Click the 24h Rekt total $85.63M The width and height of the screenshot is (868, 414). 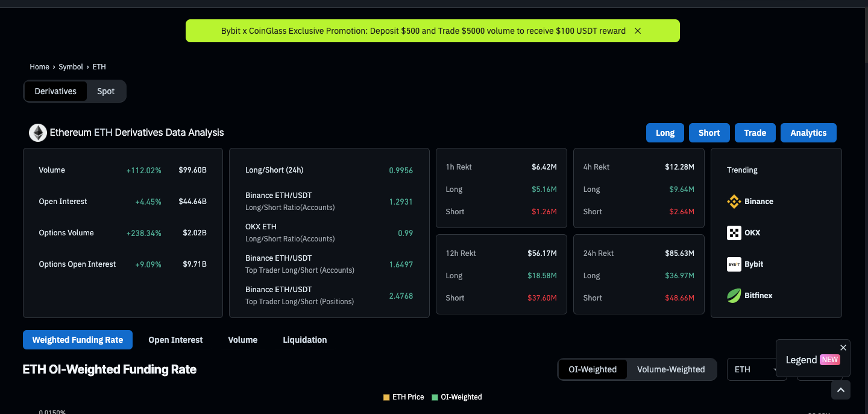679,253
